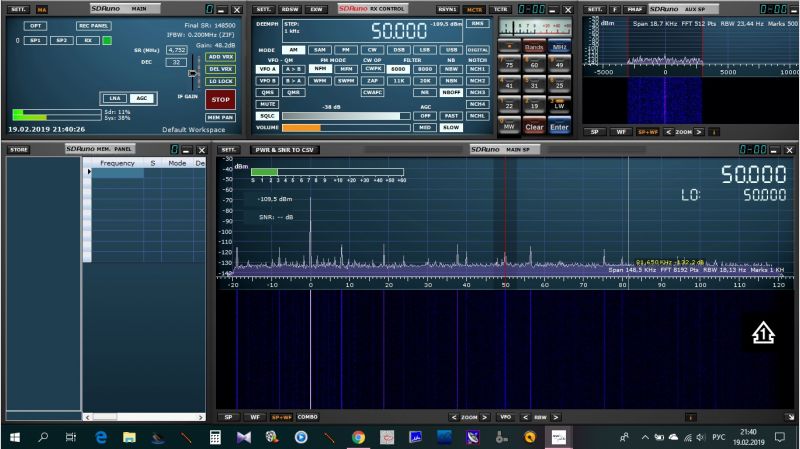The image size is (800, 449).
Task: Open Google Chrome from the taskbar
Action: tap(358, 437)
